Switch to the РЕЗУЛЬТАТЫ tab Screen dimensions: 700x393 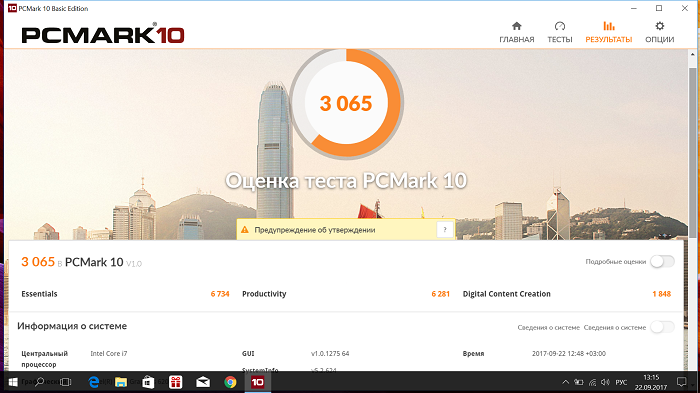click(608, 32)
